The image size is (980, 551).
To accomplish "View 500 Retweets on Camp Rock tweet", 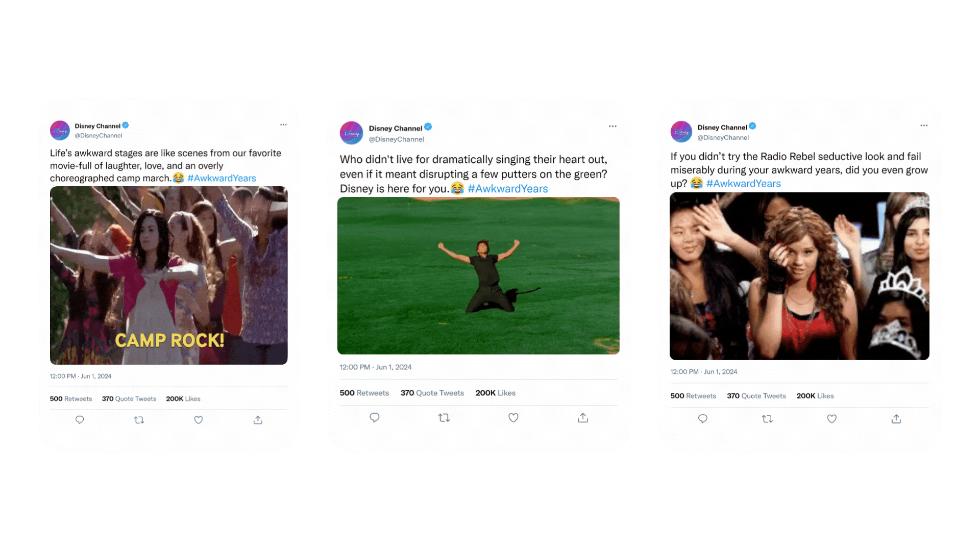I will [x=71, y=399].
